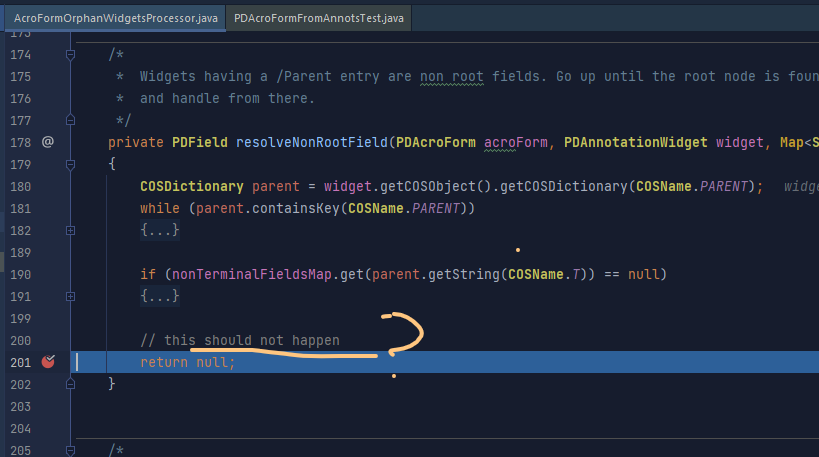819x457 pixels.
Task: Expand folded block at line 182
Action: point(71,230)
